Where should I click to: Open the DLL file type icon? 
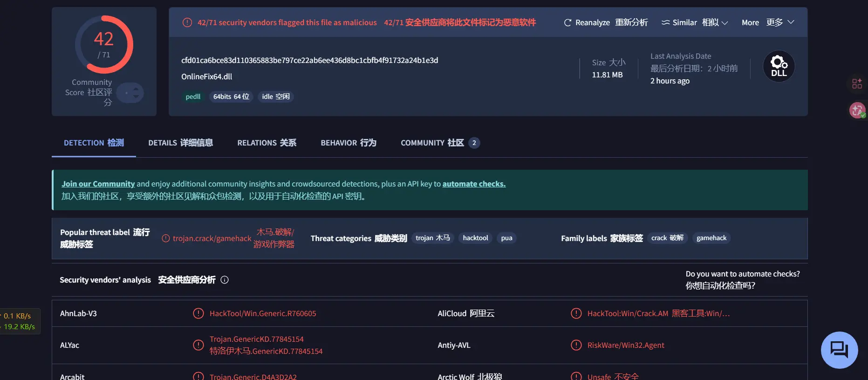(779, 66)
